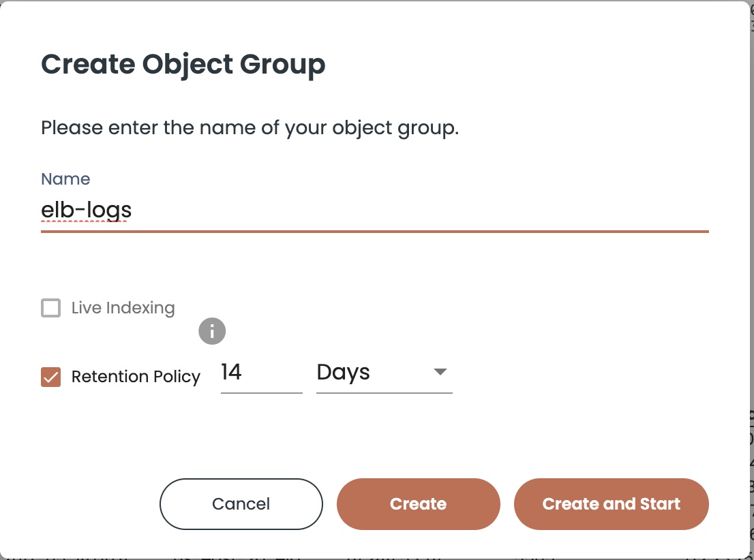Click the underline beneath the 14 retention value
Screen dimensions: 754x560
(x=262, y=392)
